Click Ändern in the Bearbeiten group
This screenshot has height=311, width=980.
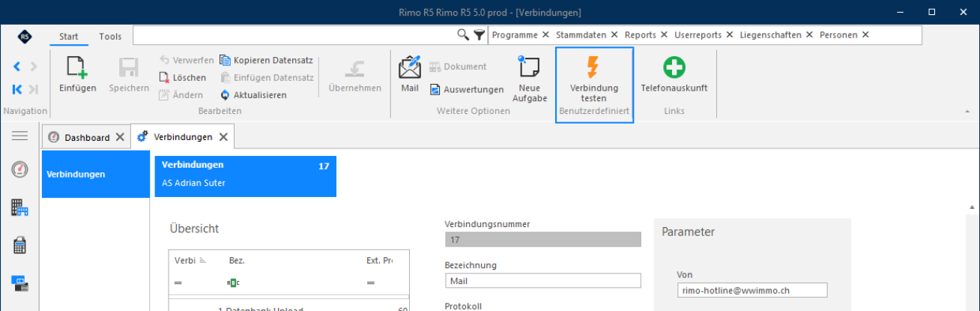coord(181,94)
